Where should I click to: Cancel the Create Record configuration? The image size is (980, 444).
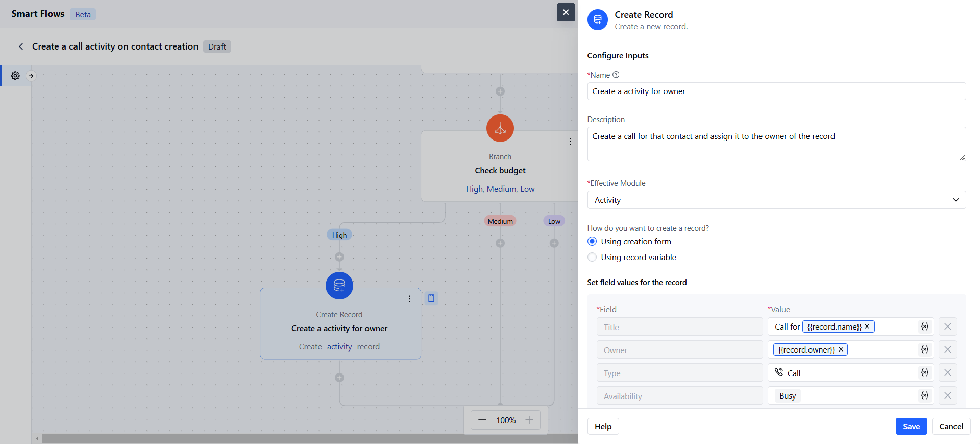pyautogui.click(x=951, y=427)
